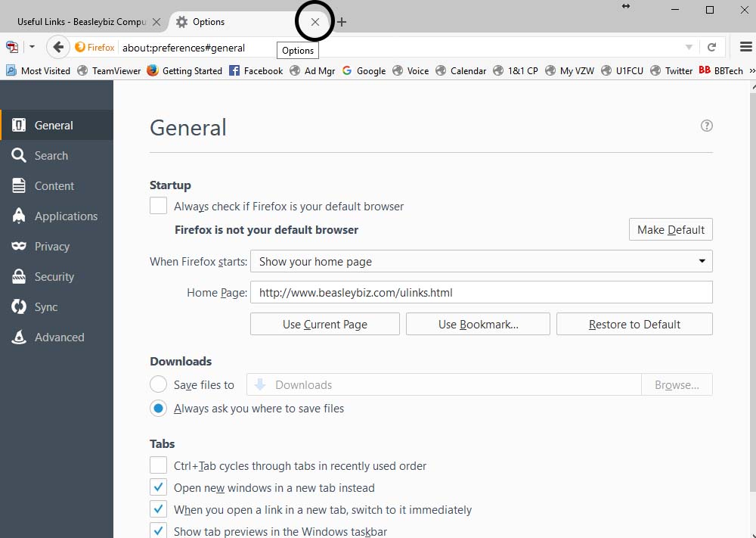756x538 pixels.
Task: Open the Firefox hamburger menu
Action: point(747,46)
